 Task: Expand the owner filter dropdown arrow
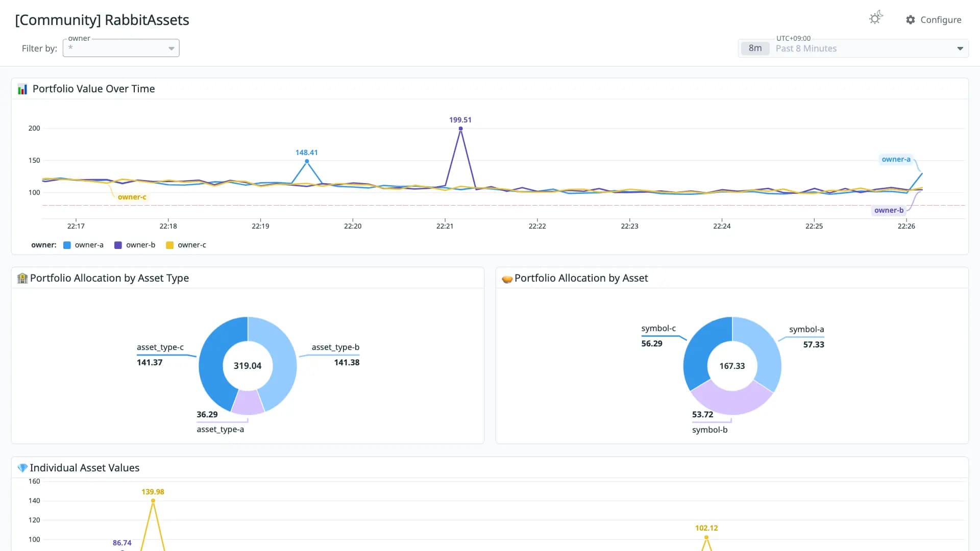point(171,48)
